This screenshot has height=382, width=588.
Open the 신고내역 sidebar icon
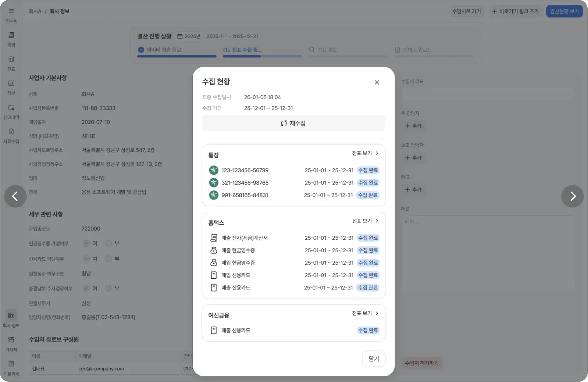(11, 108)
